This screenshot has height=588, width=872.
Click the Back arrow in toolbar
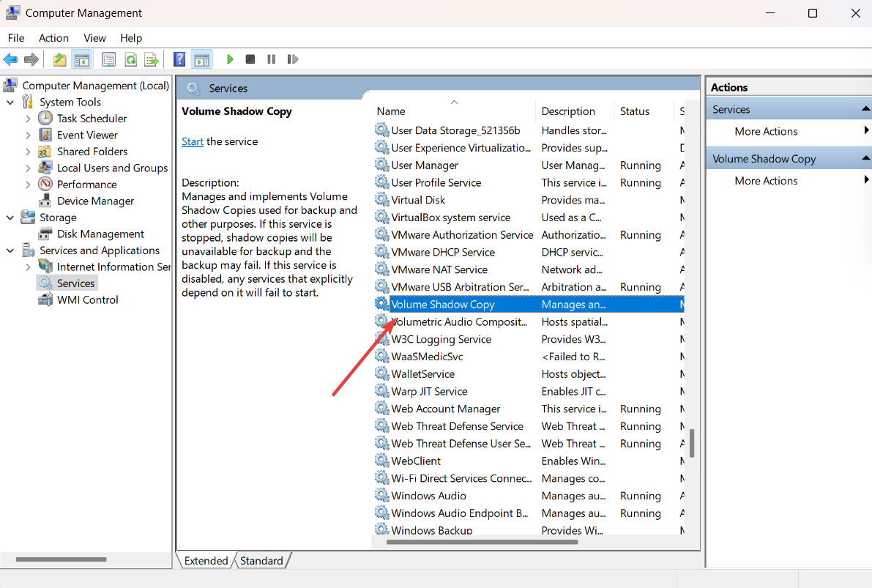10,59
